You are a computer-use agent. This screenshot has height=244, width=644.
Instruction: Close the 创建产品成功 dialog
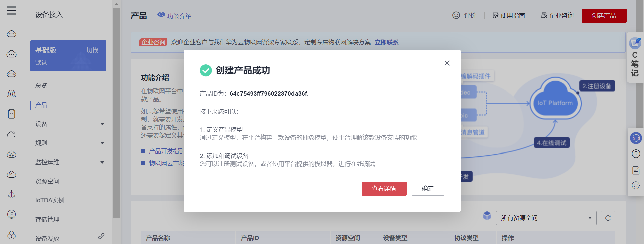[447, 63]
